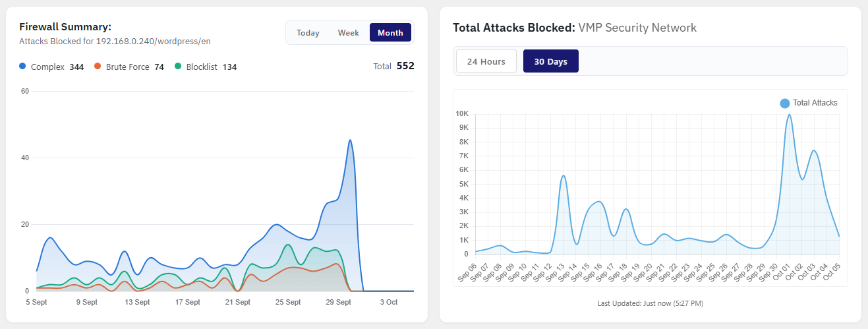Click the blue Complex legend dot

tap(22, 66)
